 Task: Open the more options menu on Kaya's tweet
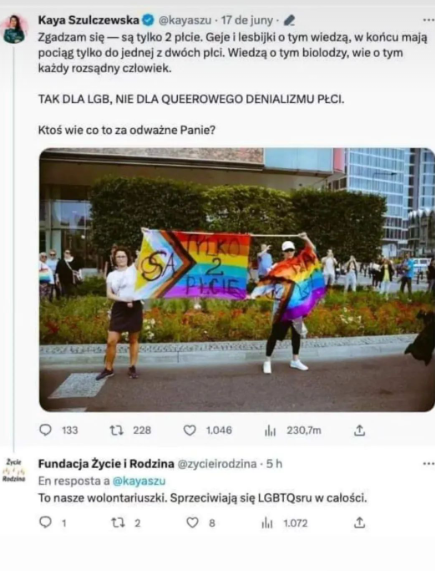tap(428, 20)
